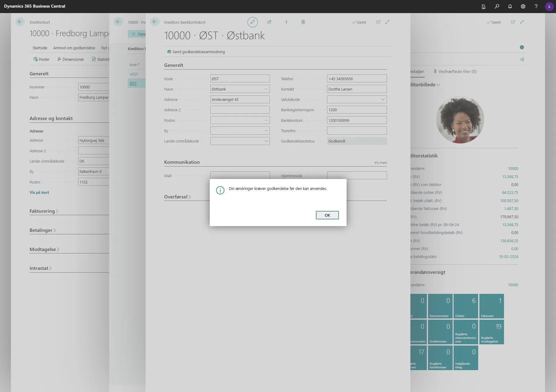Open Lande-/områdekode dropdown on bank card

click(266, 141)
